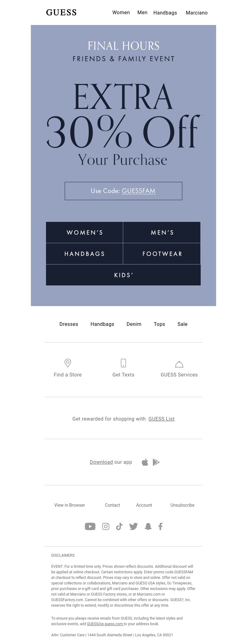Open the Facebook icon link
The width and height of the screenshot is (247, 644).
click(160, 526)
